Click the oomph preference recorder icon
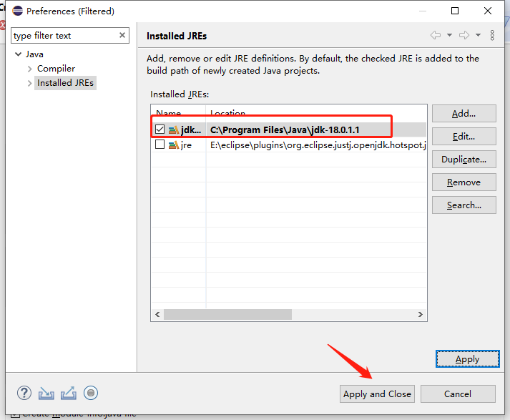Image resolution: width=510 pixels, height=420 pixels. 90,393
